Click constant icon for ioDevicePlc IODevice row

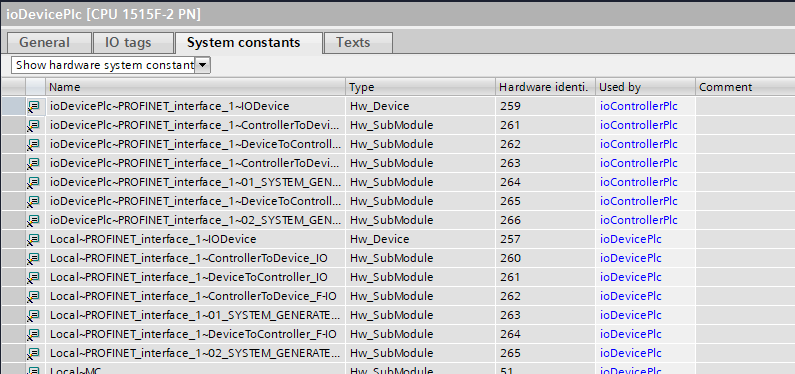click(x=33, y=106)
